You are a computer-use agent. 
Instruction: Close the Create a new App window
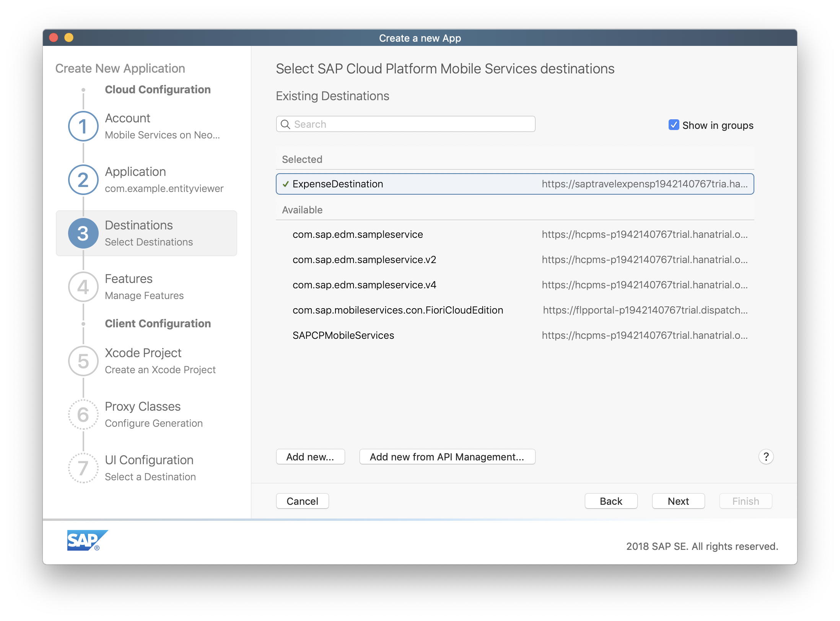54,37
